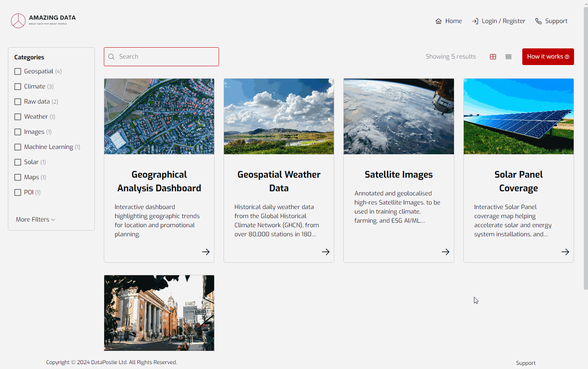Open Satellite Images using its arrow icon
This screenshot has width=588, height=369.
point(445,252)
